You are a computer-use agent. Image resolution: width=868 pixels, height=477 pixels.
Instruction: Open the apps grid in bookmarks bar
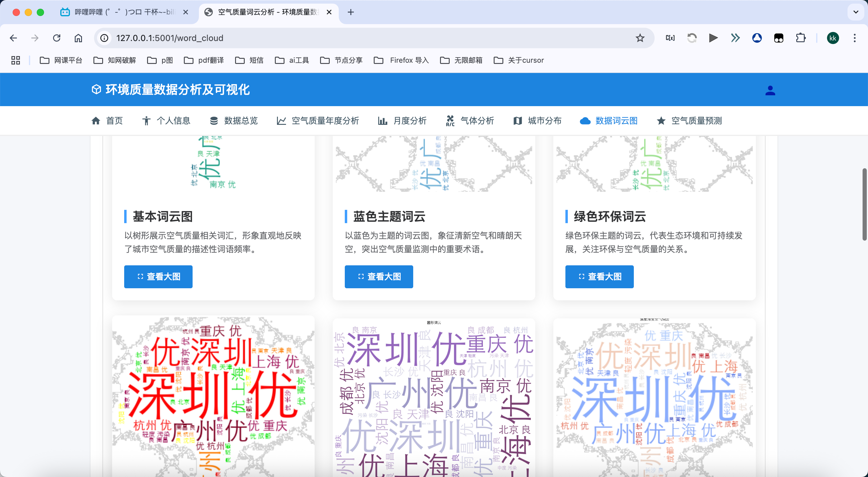(x=15, y=60)
